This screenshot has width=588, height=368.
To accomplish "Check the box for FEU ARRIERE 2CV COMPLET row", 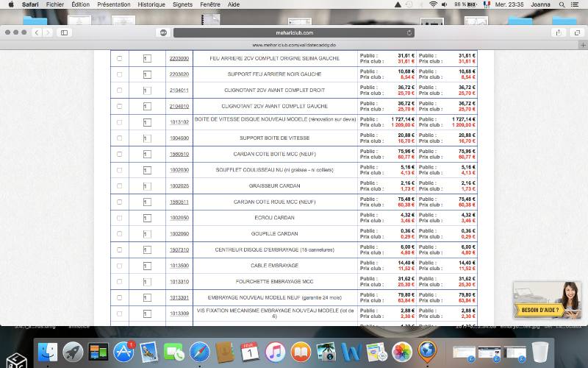I will (x=120, y=58).
